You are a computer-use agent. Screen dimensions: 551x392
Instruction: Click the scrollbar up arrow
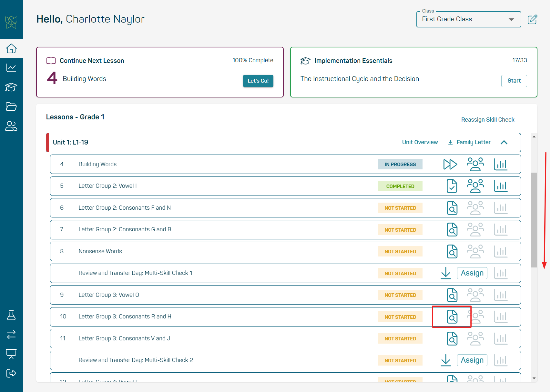pos(534,137)
